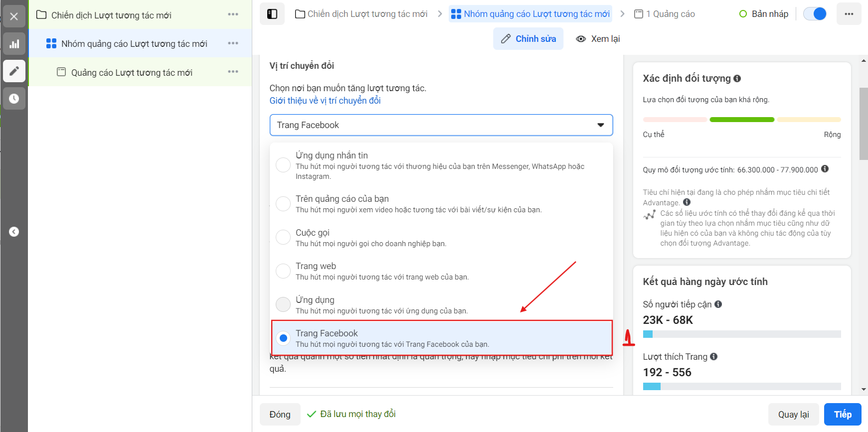Select Trên quảng cáo của bạn radio option
868x432 pixels.
tap(283, 203)
